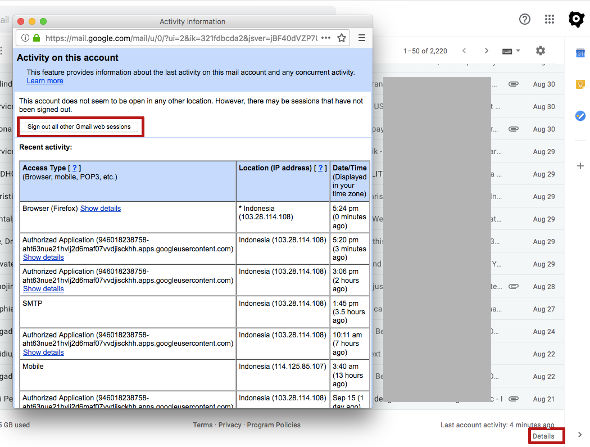Click Details link under last account activity

pos(543,436)
